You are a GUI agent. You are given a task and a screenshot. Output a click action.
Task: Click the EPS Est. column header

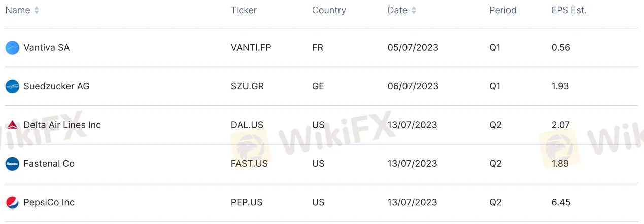coord(568,10)
